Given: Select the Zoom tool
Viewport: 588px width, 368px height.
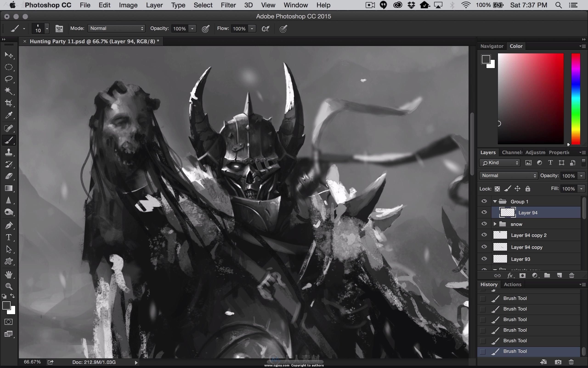Looking at the screenshot, I should point(9,287).
